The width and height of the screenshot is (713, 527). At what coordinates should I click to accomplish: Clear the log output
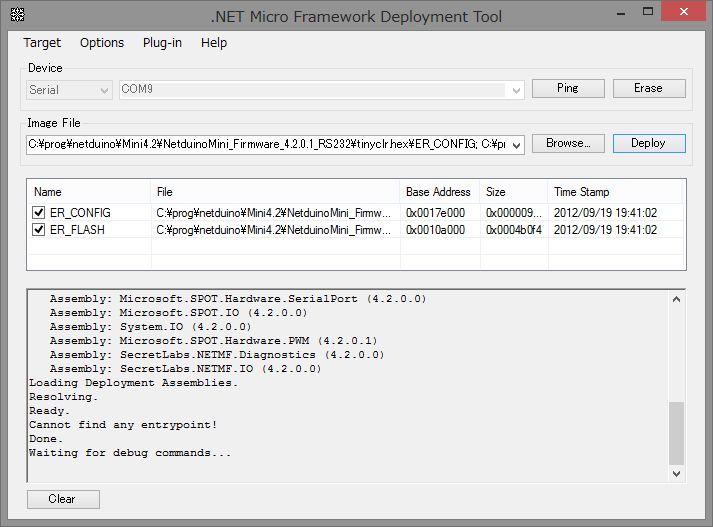click(63, 499)
